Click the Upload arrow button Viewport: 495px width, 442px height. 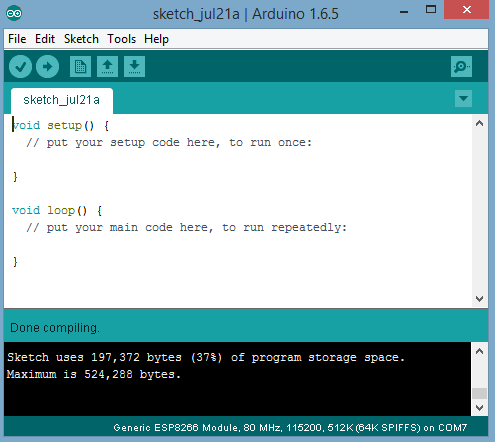47,67
